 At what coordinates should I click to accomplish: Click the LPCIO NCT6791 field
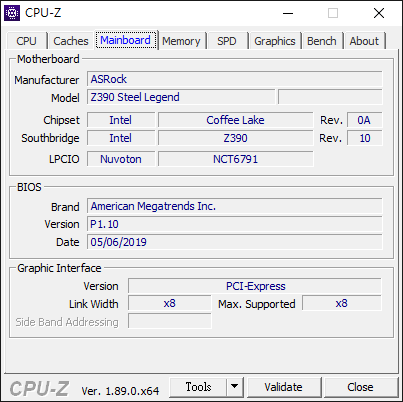point(236,159)
